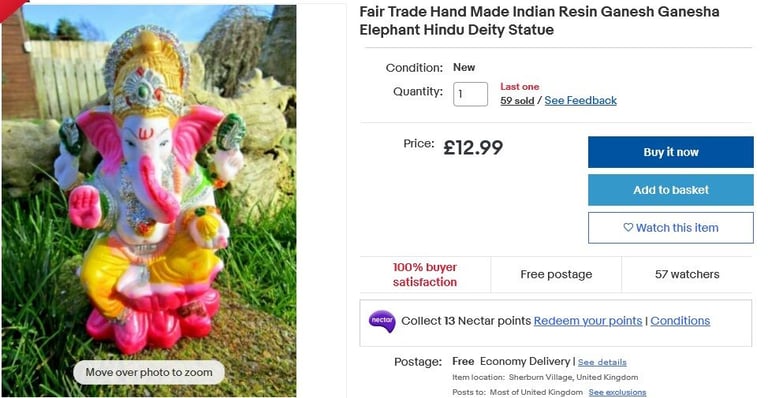Open the Redeem your points link

[588, 321]
